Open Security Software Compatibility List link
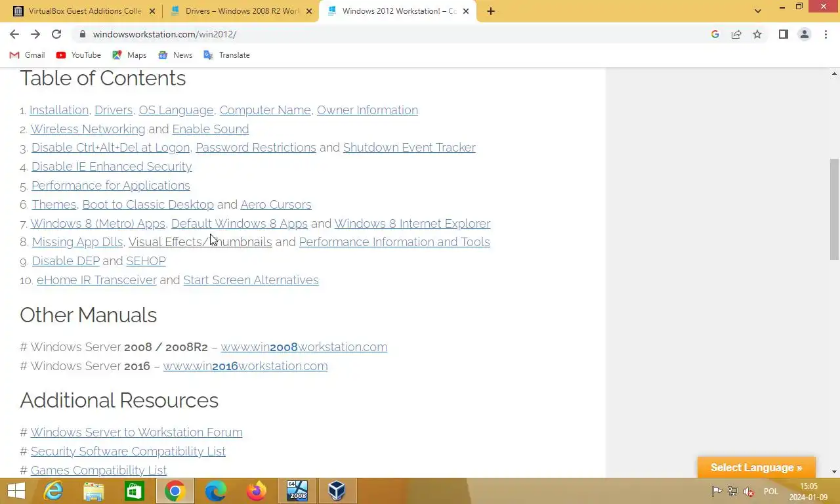Image resolution: width=840 pixels, height=504 pixels. point(128,451)
